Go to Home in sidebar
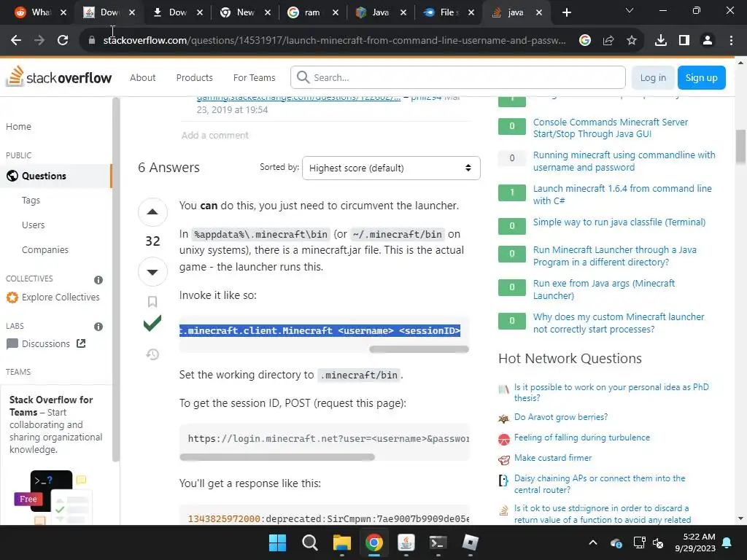 18,127
